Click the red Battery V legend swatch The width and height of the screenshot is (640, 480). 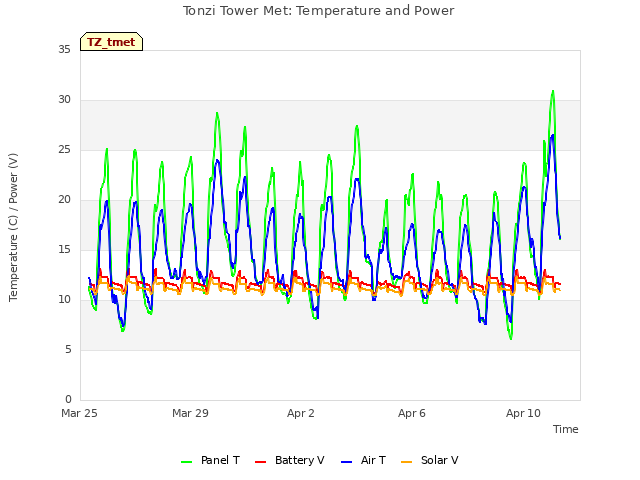(260, 462)
